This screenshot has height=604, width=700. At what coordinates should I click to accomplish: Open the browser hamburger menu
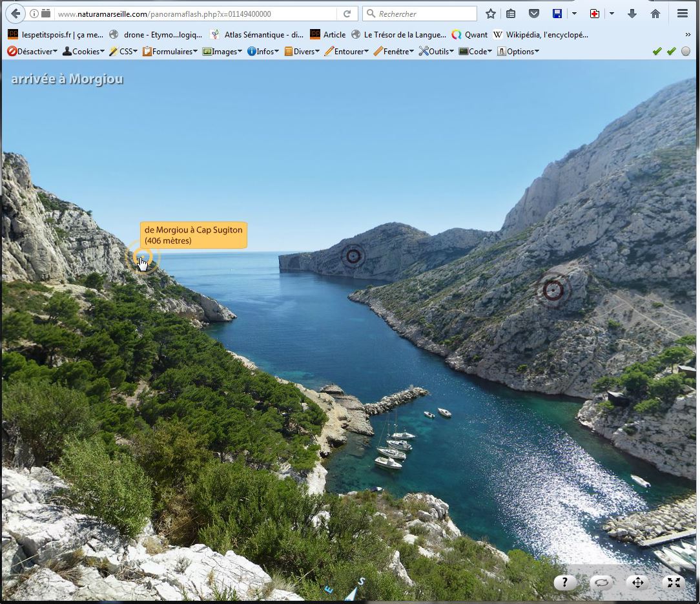pyautogui.click(x=682, y=14)
